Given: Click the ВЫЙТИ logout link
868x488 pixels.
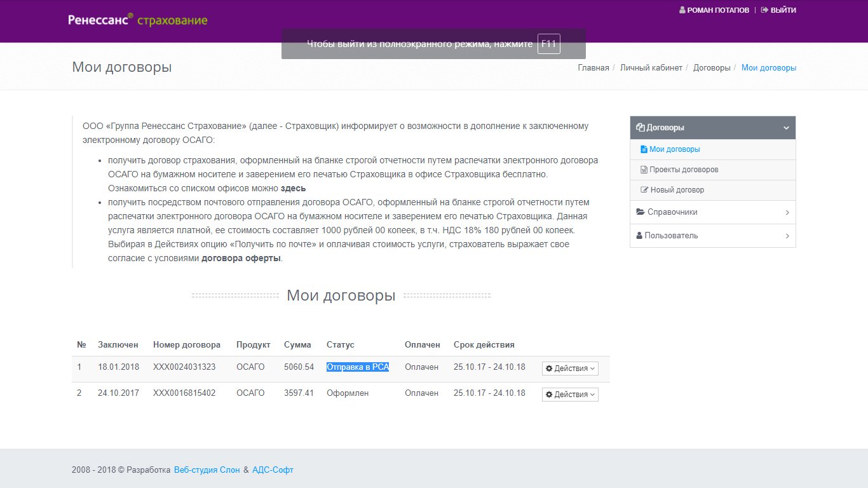Looking at the screenshot, I should (x=778, y=10).
